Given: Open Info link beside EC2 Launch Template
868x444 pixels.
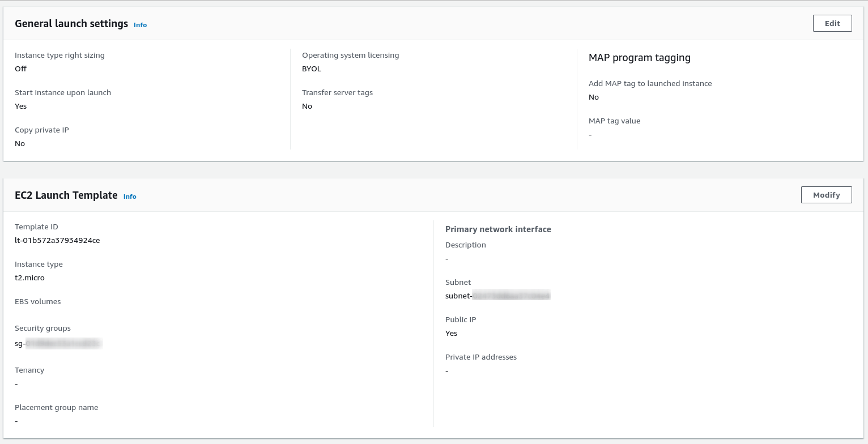Looking at the screenshot, I should pyautogui.click(x=130, y=197).
